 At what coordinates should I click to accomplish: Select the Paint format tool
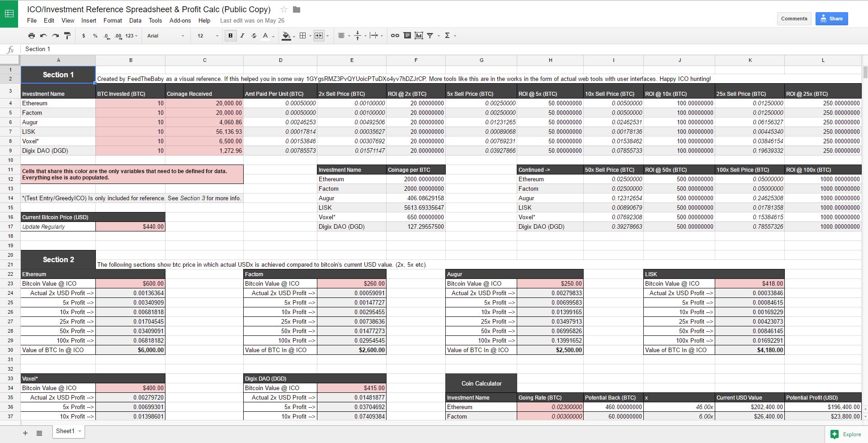[x=67, y=36]
